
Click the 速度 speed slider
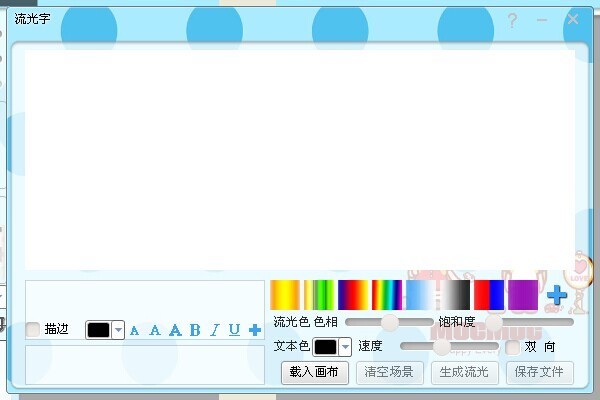pos(440,346)
